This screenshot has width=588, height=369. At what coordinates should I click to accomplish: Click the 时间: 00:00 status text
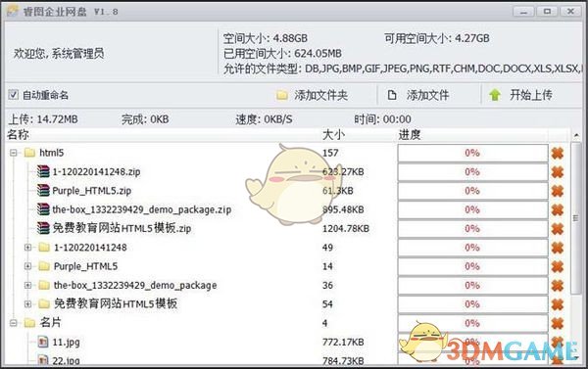point(382,119)
